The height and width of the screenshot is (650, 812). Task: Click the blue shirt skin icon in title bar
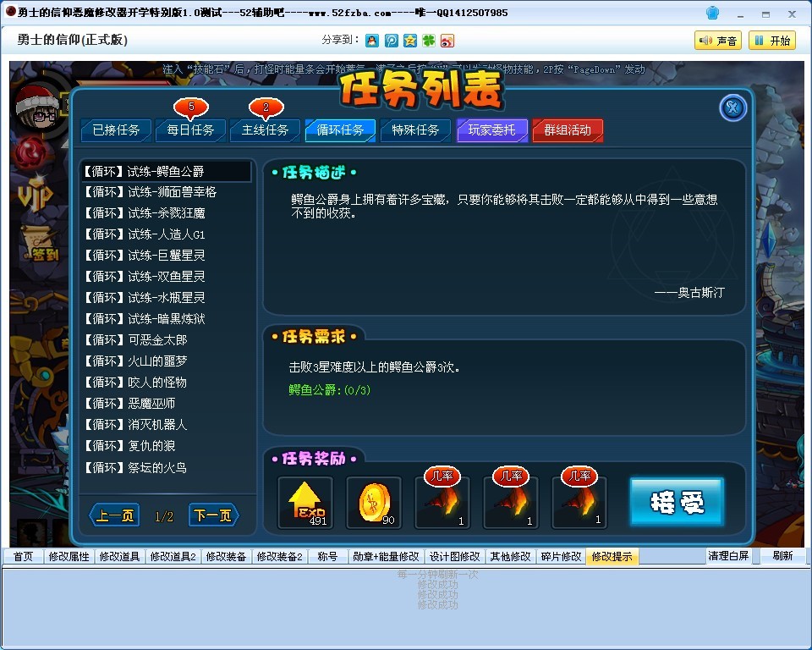pos(712,13)
